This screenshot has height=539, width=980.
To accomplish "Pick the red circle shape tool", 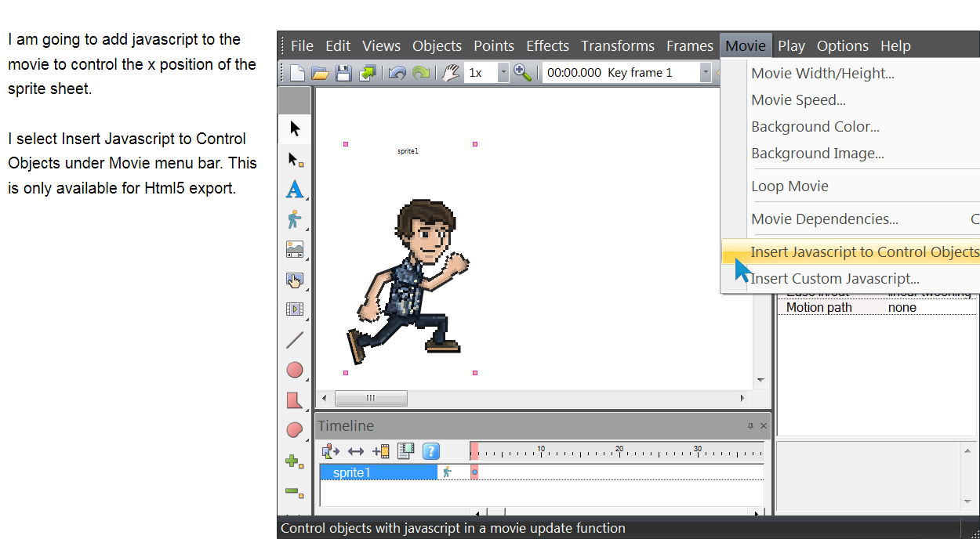I will coord(295,370).
